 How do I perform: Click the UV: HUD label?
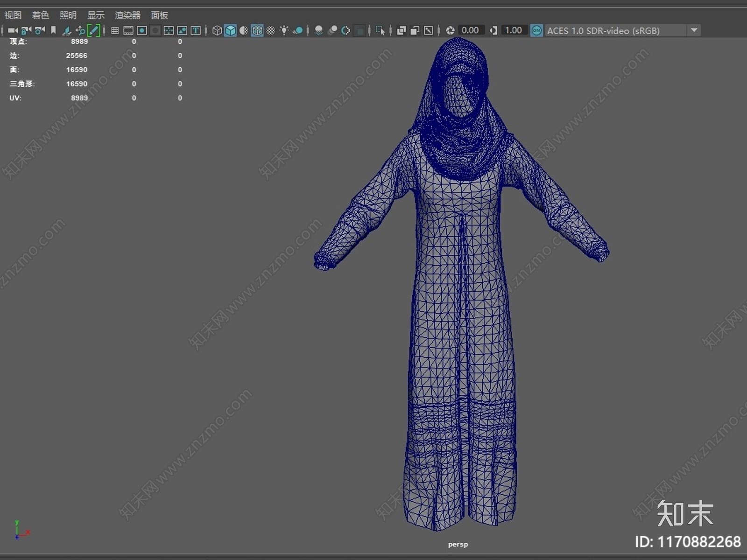click(x=15, y=98)
